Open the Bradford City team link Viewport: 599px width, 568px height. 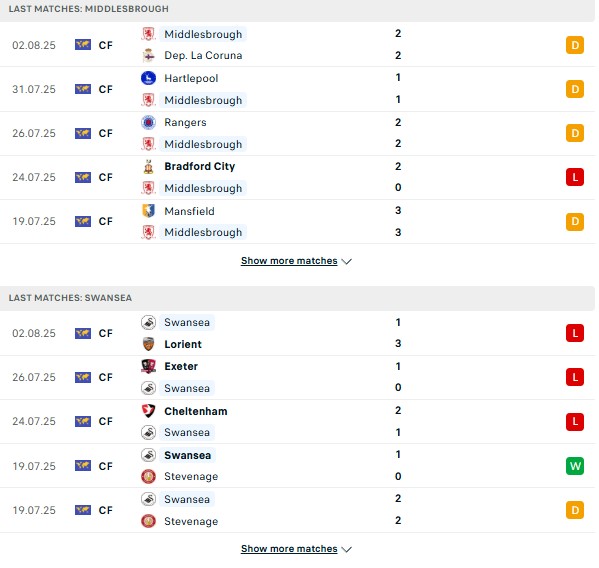pyautogui.click(x=199, y=167)
